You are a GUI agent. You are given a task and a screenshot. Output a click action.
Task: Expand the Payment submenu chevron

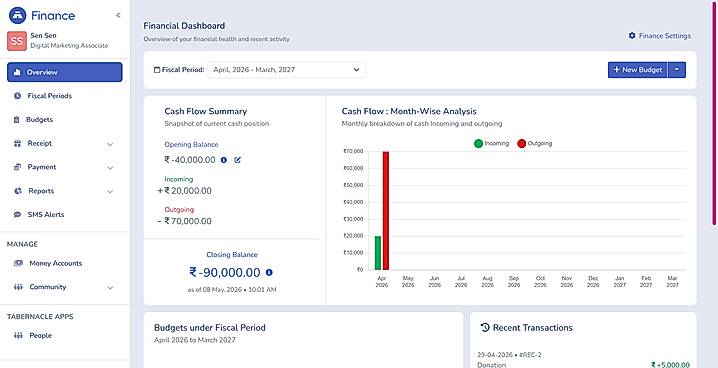110,168
